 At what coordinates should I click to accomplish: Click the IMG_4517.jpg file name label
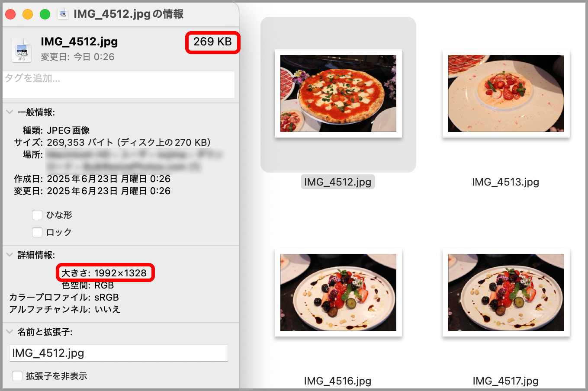pos(505,381)
